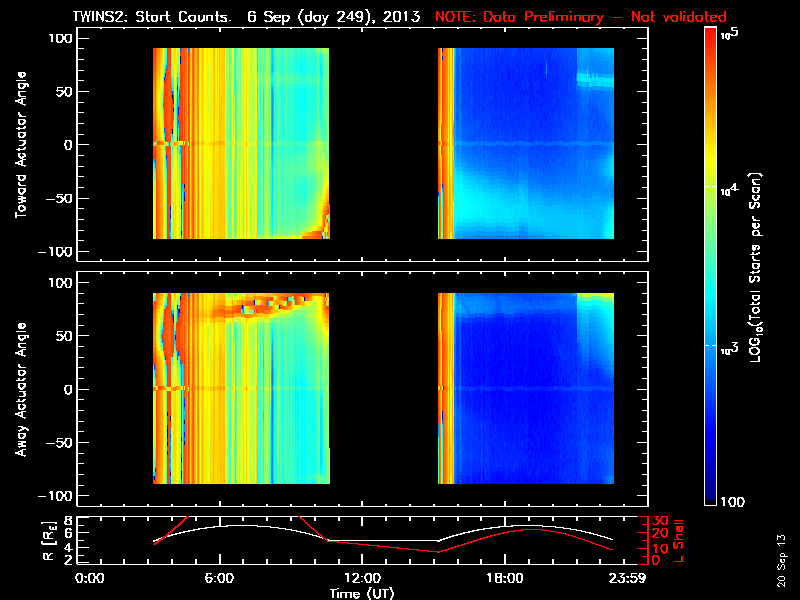Viewport: 800px width, 600px height.
Task: Click the '-50' tick label of Away panel
Action: tap(60, 443)
